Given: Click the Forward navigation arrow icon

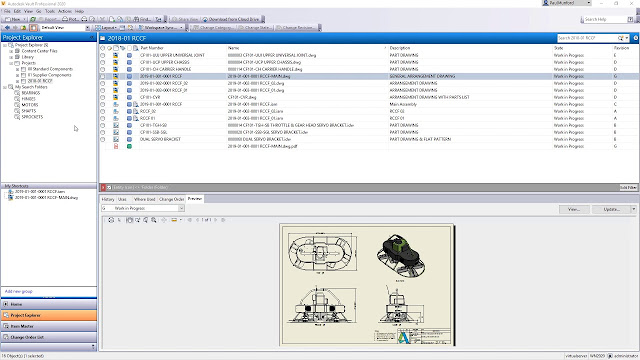Looking at the screenshot, I should click(x=15, y=28).
